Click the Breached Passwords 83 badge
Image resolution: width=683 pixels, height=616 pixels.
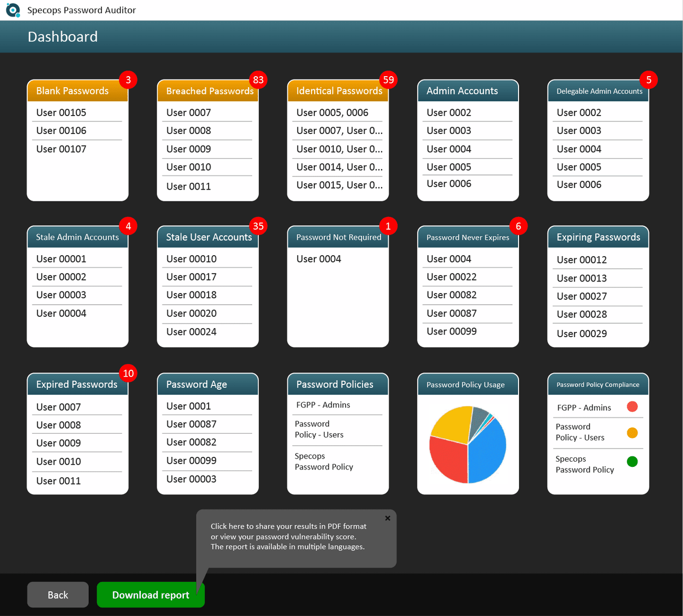point(258,80)
